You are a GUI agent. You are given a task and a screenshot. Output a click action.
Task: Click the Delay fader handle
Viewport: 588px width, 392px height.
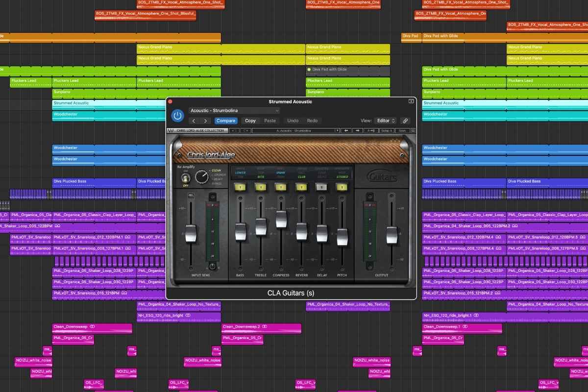(321, 233)
